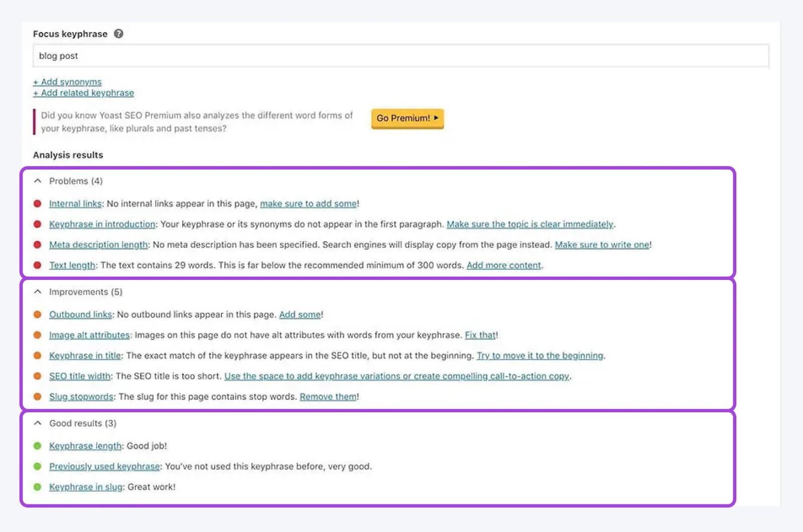Screen dimensions: 803x532
Task: Click the orange bullet beside SEO title width
Action: coord(37,376)
